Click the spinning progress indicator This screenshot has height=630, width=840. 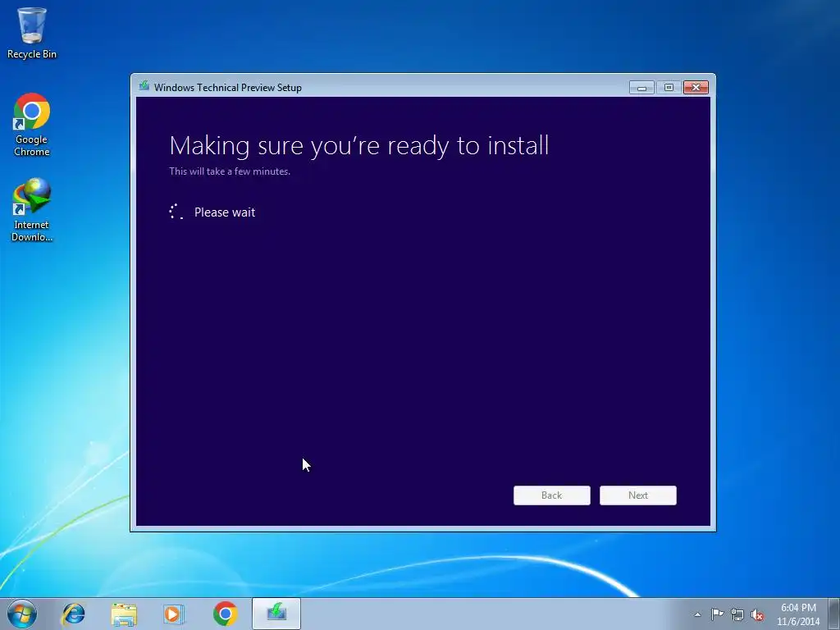coord(176,212)
